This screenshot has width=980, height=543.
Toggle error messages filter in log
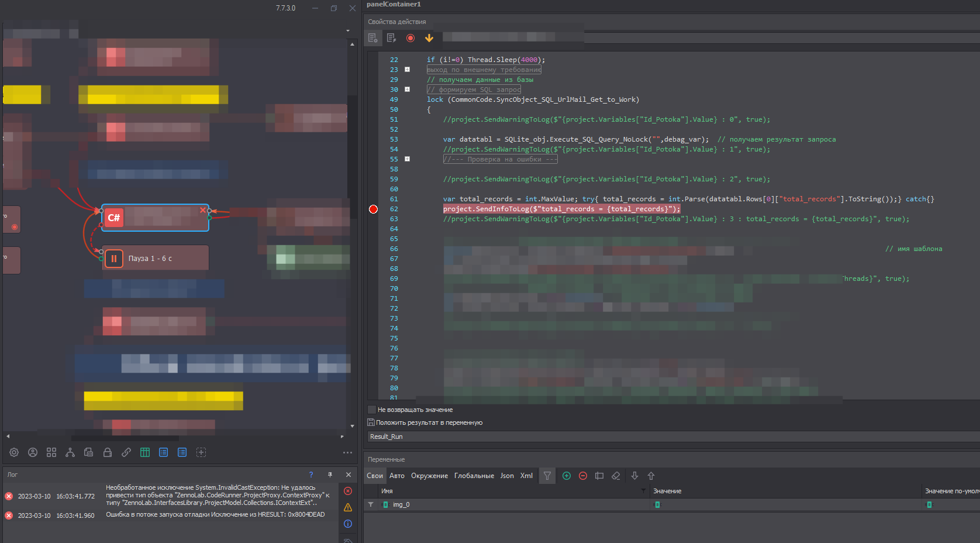(x=348, y=491)
